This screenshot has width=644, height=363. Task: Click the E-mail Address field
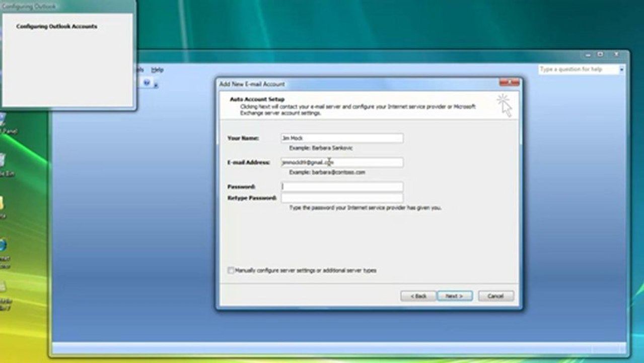pyautogui.click(x=342, y=162)
